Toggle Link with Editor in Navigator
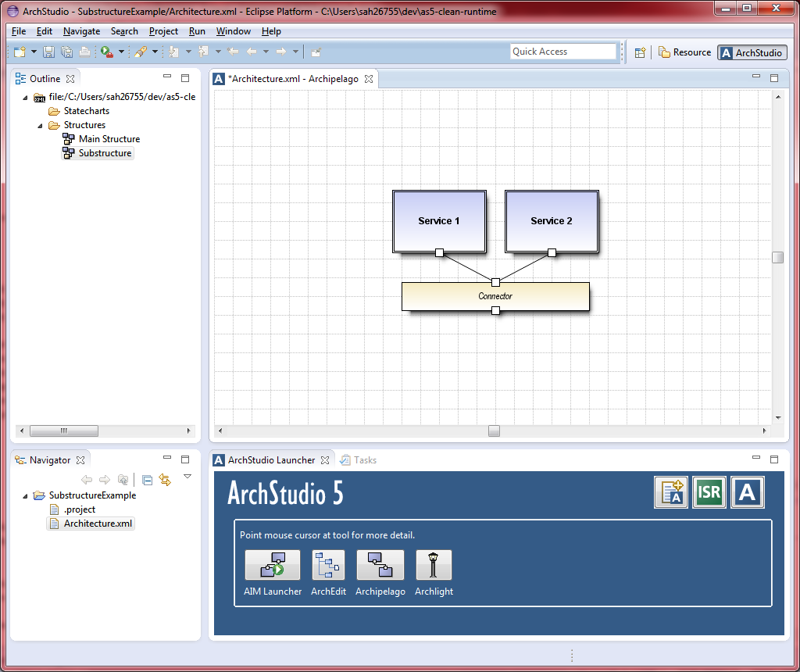This screenshot has width=800, height=672. (x=165, y=480)
